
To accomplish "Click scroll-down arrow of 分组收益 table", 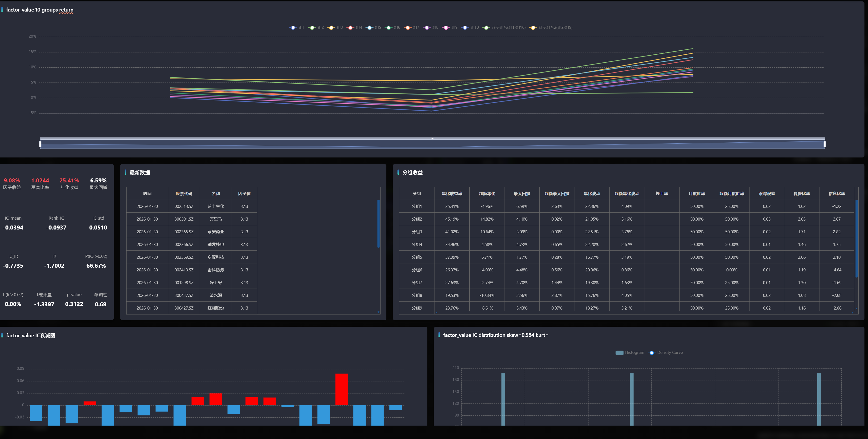I will pos(856,308).
